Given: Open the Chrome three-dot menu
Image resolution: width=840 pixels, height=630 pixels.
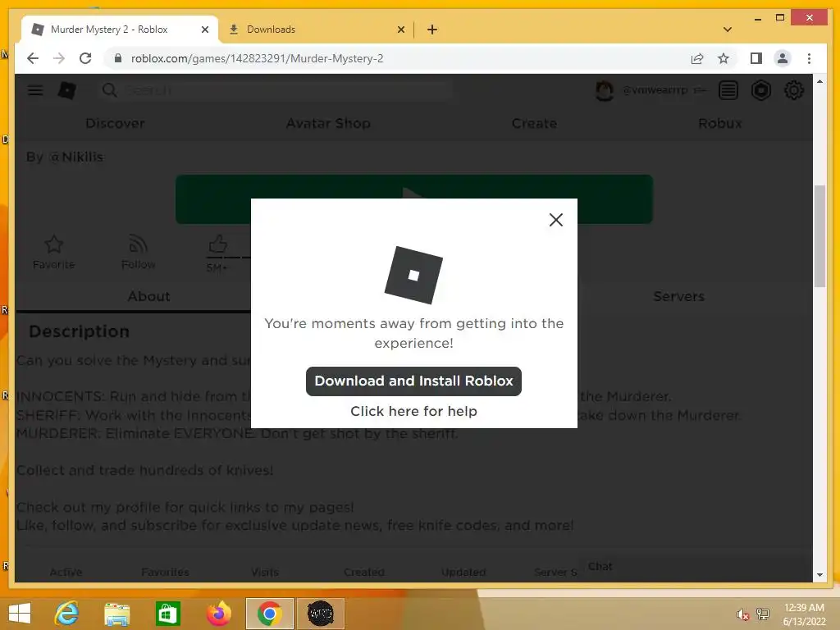Looking at the screenshot, I should pos(809,58).
